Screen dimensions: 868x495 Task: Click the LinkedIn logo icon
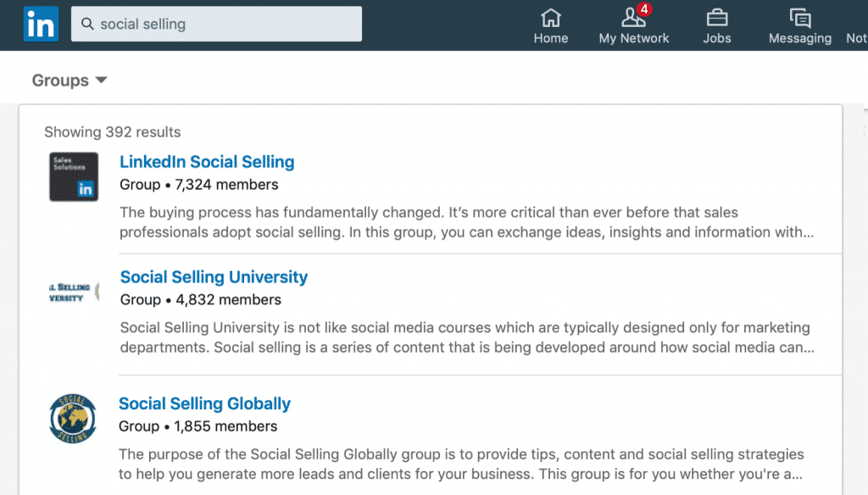pos(41,24)
